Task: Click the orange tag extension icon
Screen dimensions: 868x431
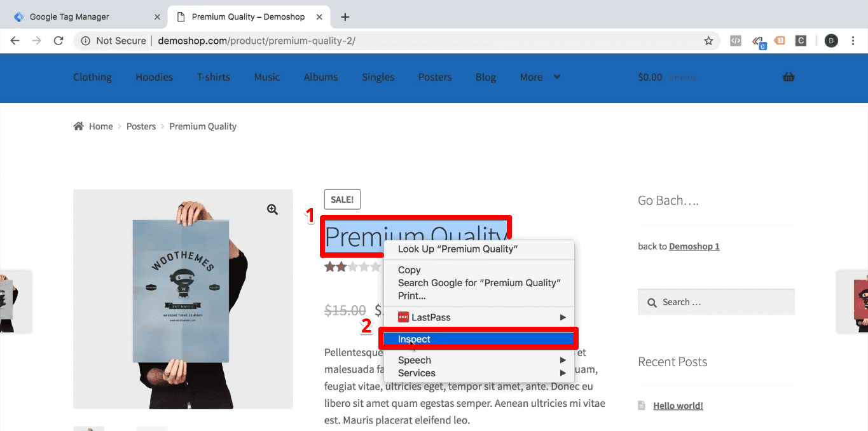Action: click(x=779, y=40)
